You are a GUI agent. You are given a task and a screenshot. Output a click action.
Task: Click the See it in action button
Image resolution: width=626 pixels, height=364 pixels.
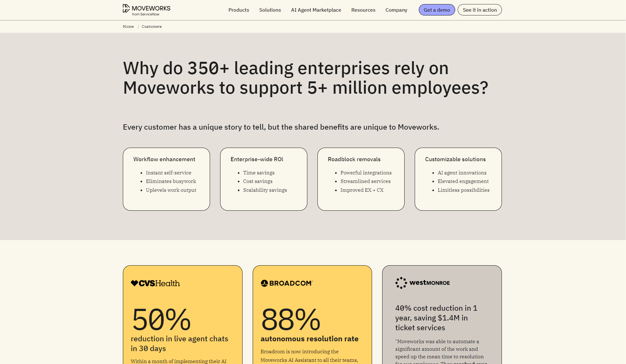pos(479,10)
